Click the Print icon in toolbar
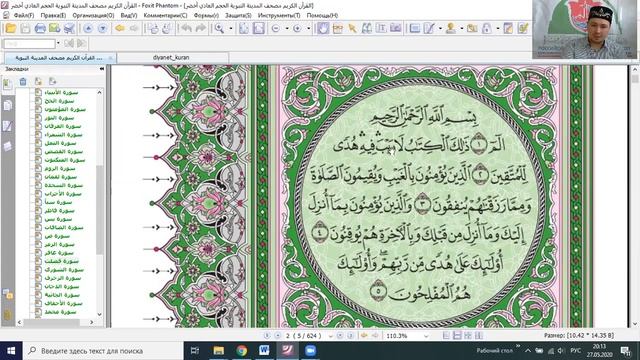Viewport: 640px width, 360px height. coord(40,28)
